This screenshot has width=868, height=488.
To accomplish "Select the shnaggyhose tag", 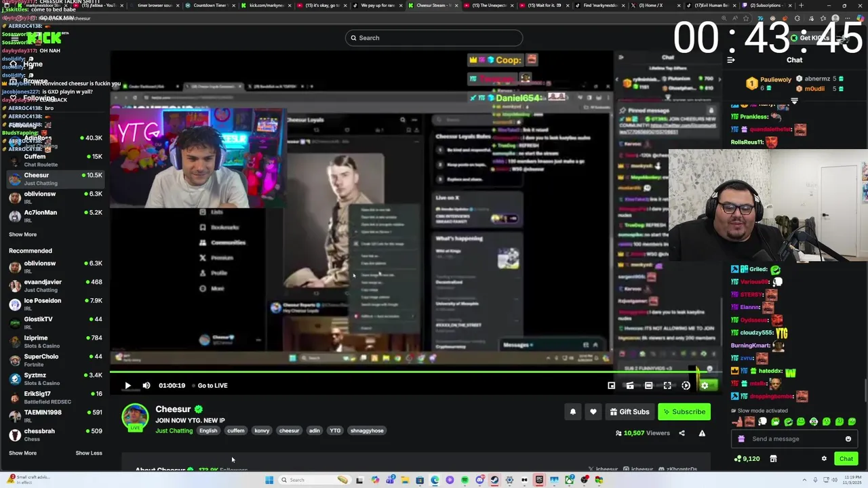I will [367, 430].
